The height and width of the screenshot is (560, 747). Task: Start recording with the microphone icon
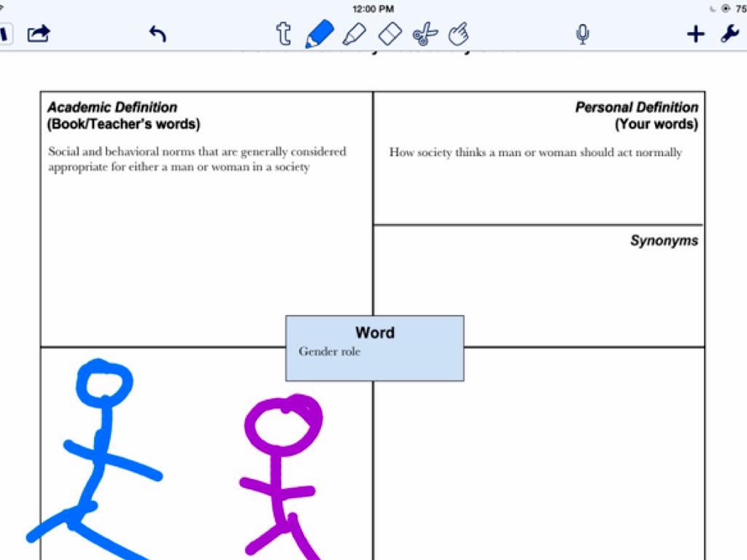[582, 34]
